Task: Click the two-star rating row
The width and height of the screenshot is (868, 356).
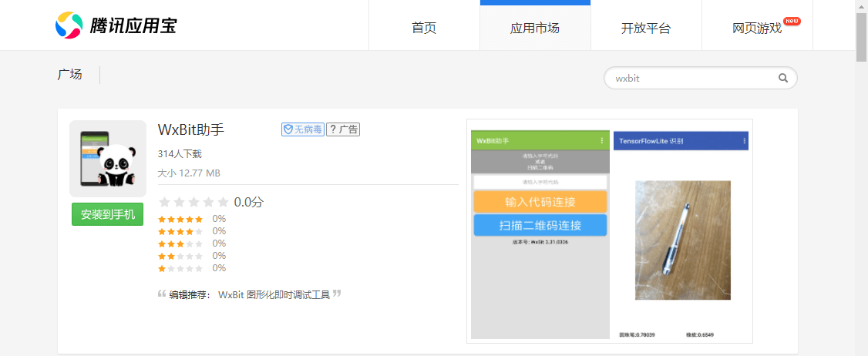Action: tap(192, 256)
